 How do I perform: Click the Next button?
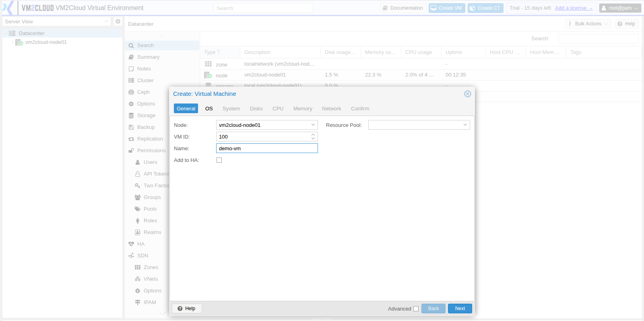click(x=460, y=309)
